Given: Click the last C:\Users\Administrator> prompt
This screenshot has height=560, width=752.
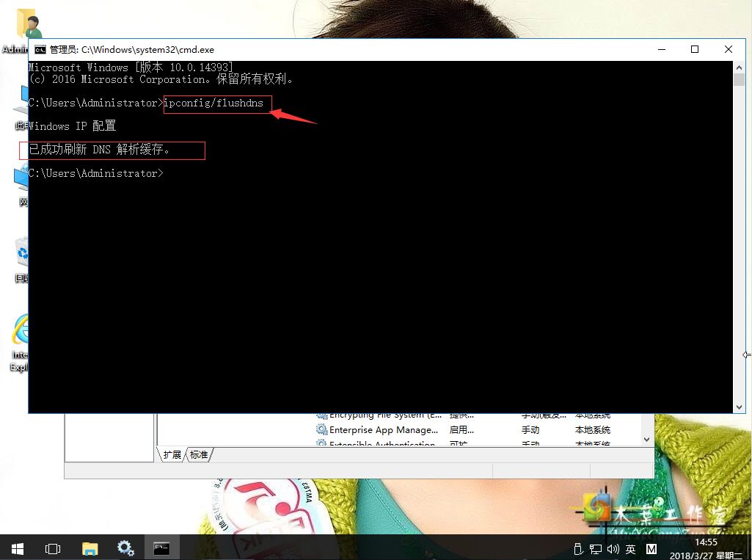Looking at the screenshot, I should pyautogui.click(x=96, y=173).
